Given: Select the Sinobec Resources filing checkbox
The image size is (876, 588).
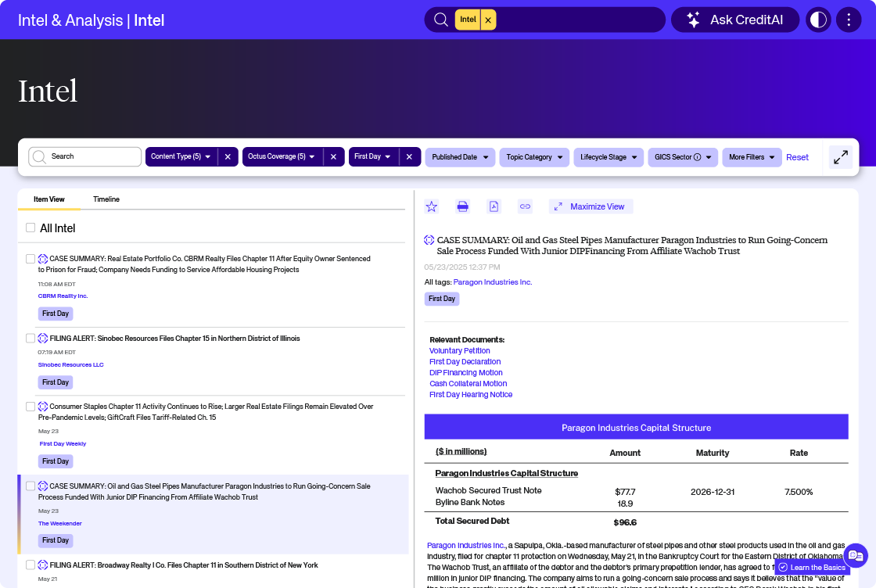Looking at the screenshot, I should [31, 338].
